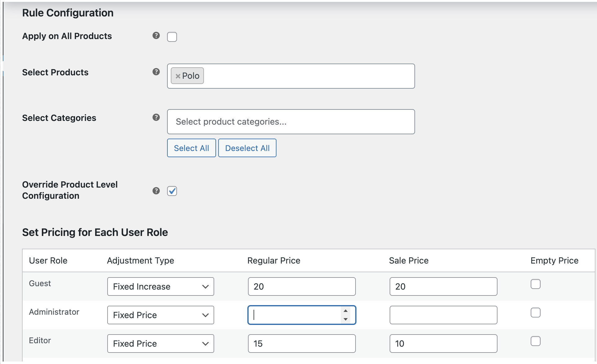Screen dimensions: 597x364
Task: Click the Regular Price column header
Action: [273, 260]
